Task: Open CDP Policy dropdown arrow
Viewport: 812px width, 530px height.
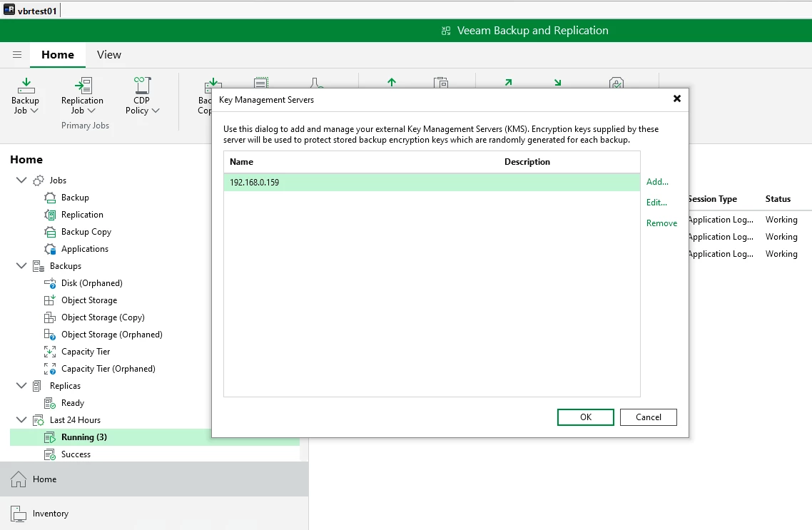Action: (x=156, y=111)
